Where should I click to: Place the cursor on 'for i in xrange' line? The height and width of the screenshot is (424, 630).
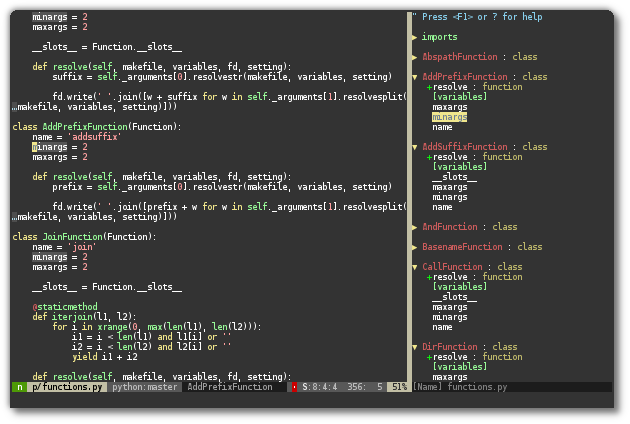click(x=157, y=327)
